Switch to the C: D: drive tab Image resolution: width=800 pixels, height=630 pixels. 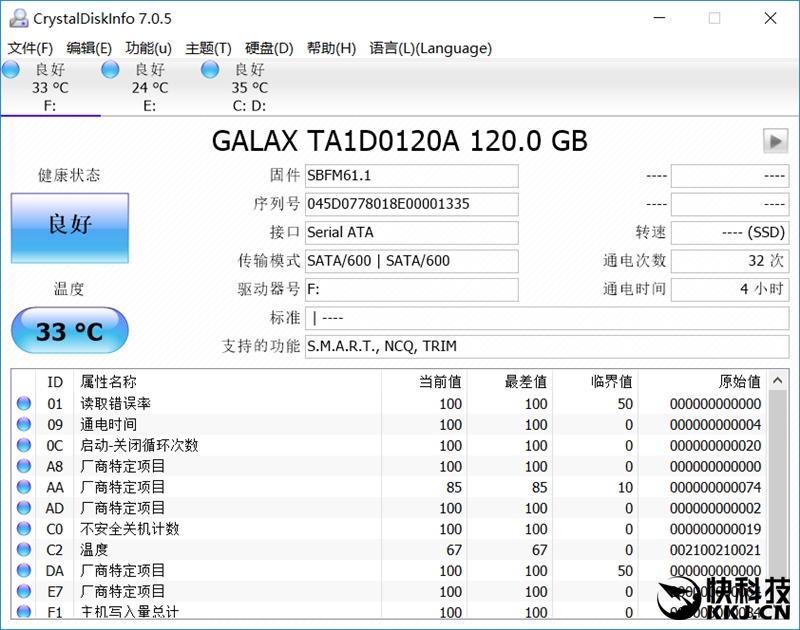point(249,87)
